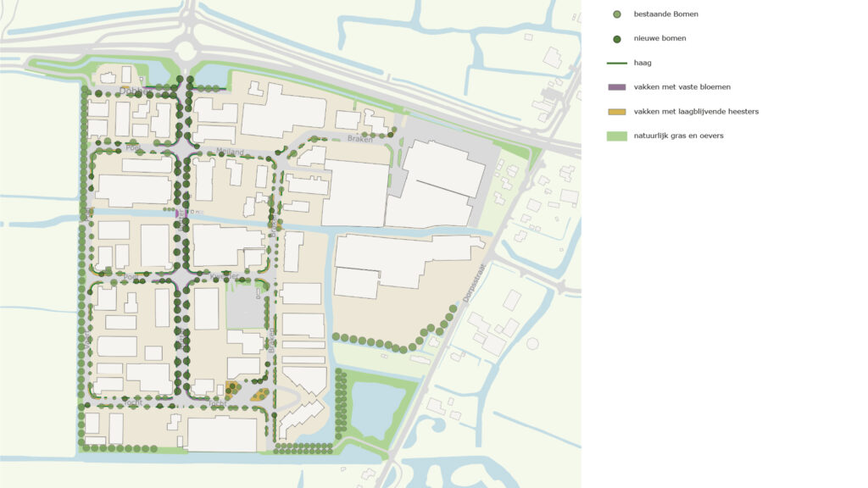Click the purple vaste bloemen legend swatch
Viewport: 868px width, 488px height.
pyautogui.click(x=616, y=87)
